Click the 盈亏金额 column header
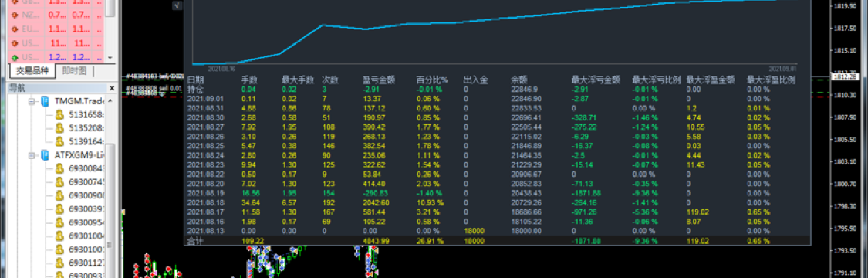This screenshot has height=278, width=868. [x=379, y=80]
